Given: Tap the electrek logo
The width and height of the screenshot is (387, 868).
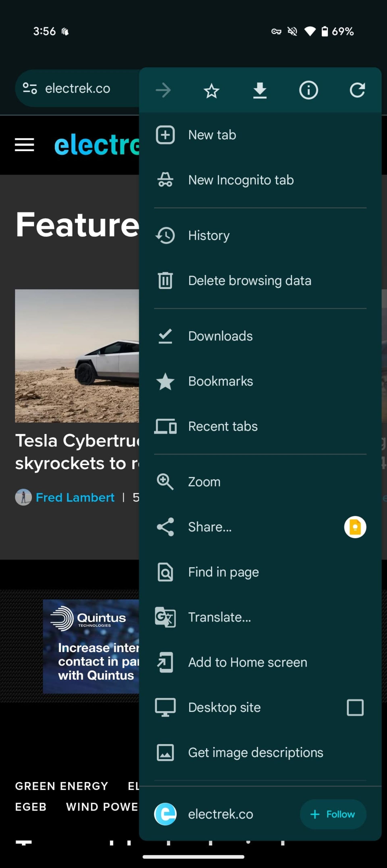Looking at the screenshot, I should [97, 145].
